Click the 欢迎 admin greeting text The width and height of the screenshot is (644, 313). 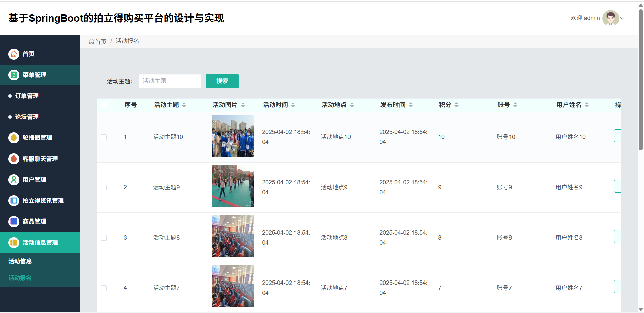(x=585, y=18)
